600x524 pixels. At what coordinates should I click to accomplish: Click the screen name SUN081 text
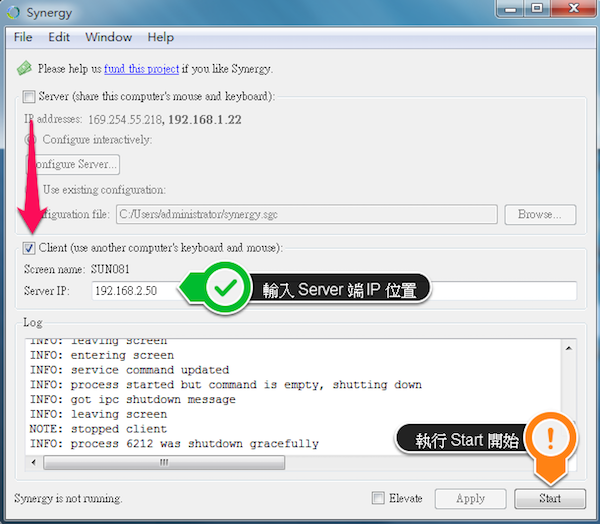click(110, 269)
